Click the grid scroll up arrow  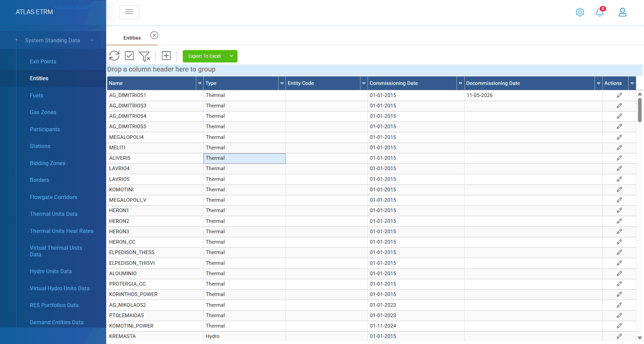click(640, 94)
